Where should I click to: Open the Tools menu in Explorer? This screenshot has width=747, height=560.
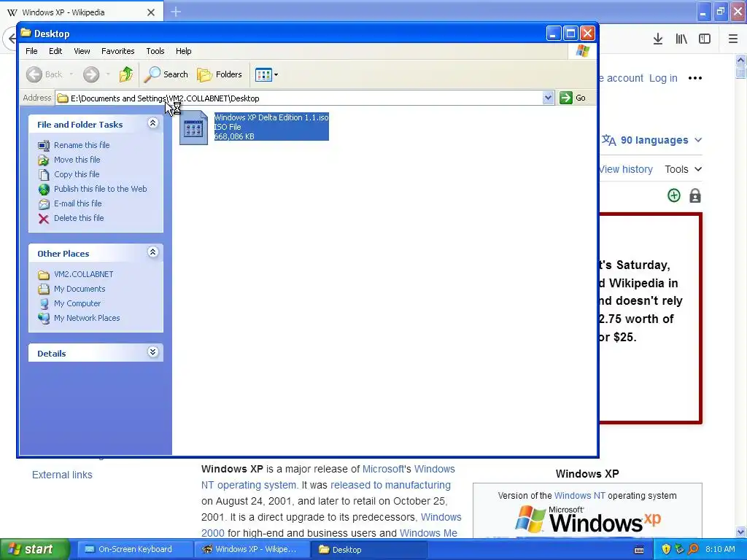[155, 51]
